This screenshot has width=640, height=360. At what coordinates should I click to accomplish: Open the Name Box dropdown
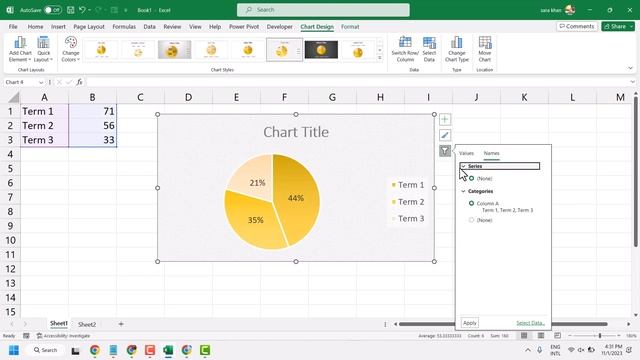[41, 82]
